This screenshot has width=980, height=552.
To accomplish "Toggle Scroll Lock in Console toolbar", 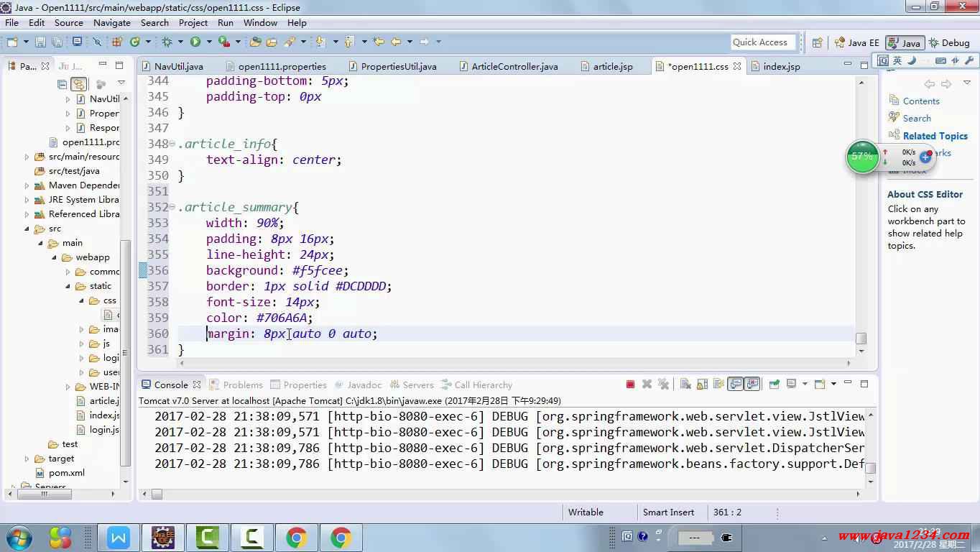I will (x=703, y=385).
